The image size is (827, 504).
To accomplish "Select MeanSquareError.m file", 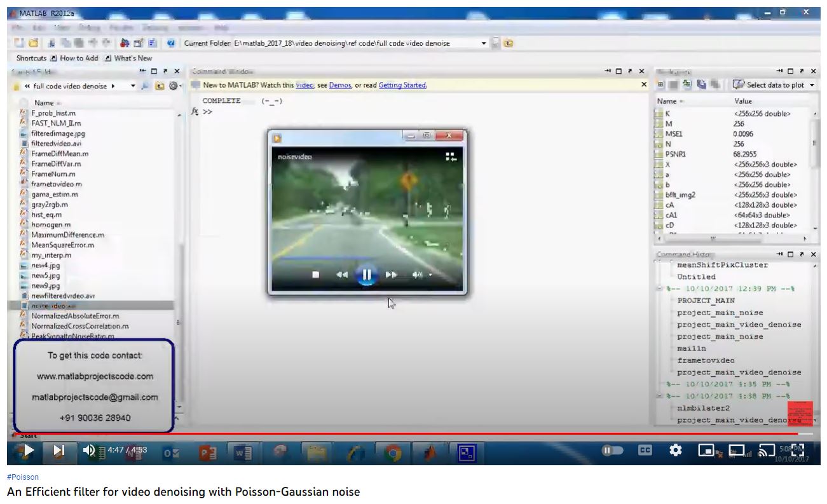I will click(63, 245).
